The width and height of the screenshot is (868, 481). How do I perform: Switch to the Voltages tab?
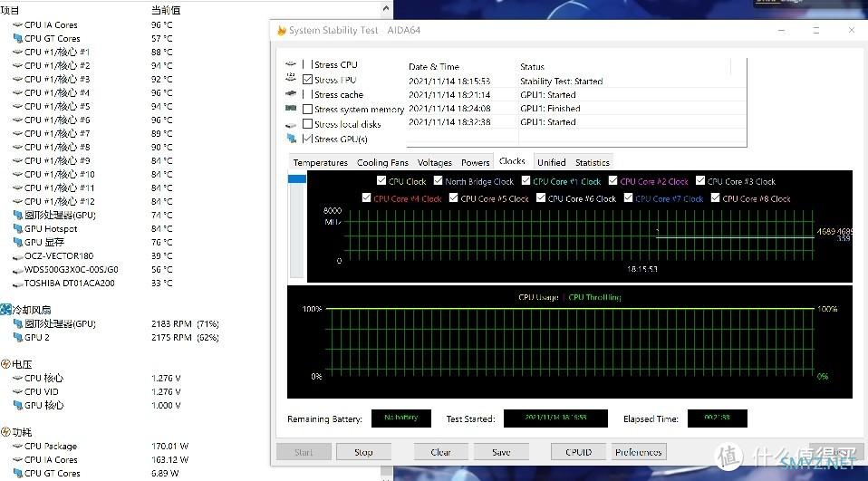pyautogui.click(x=435, y=162)
